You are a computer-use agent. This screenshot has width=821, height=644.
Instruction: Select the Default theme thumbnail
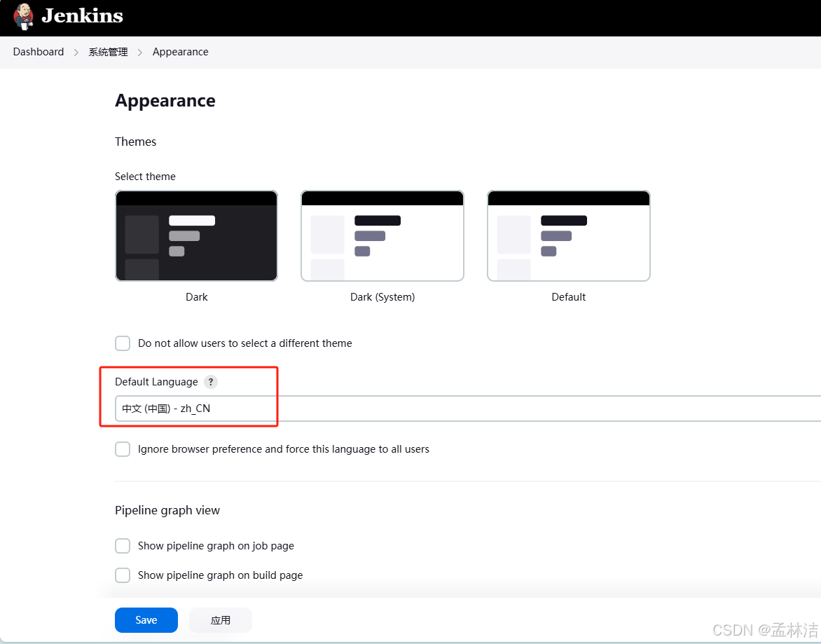[569, 235]
